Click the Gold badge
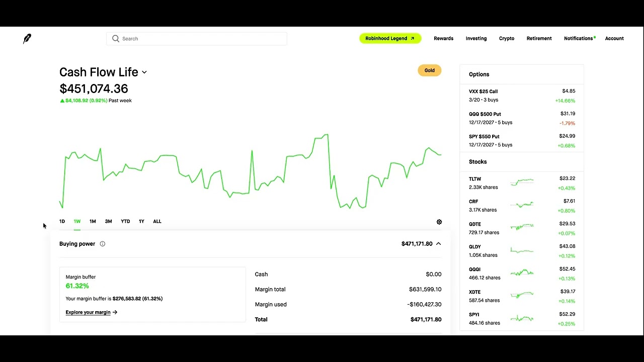The height and width of the screenshot is (362, 644). point(429,70)
